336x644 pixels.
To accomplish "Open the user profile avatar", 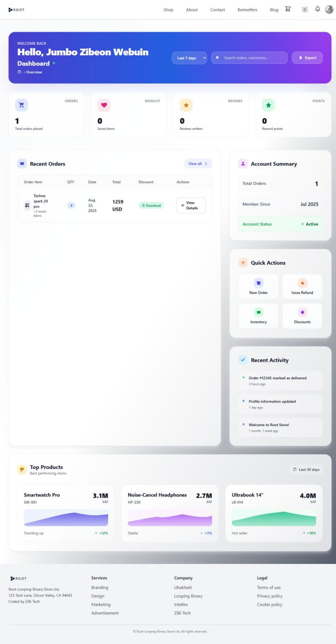I will (329, 9).
